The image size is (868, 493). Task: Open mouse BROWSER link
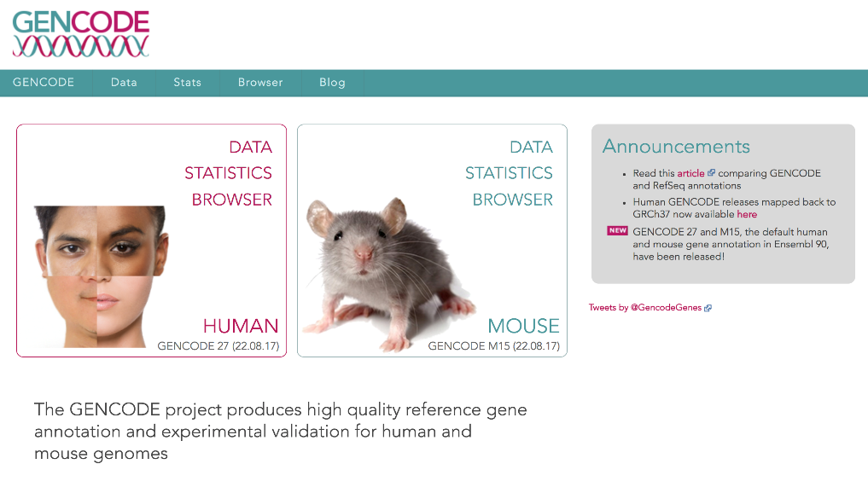click(x=512, y=200)
